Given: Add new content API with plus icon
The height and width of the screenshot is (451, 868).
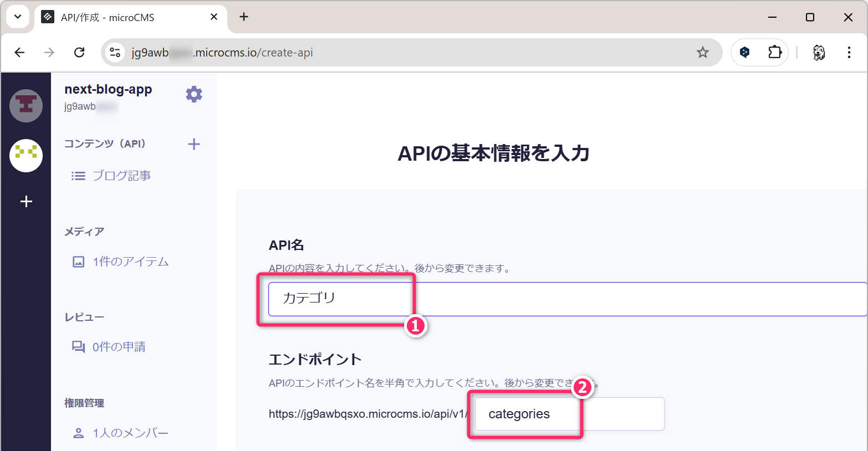Looking at the screenshot, I should (193, 144).
